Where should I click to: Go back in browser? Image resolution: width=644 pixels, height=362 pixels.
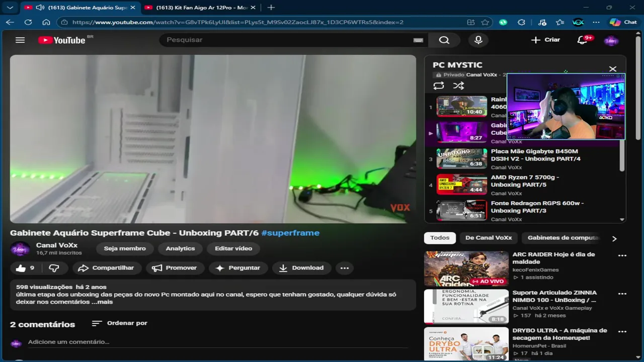pos(10,22)
